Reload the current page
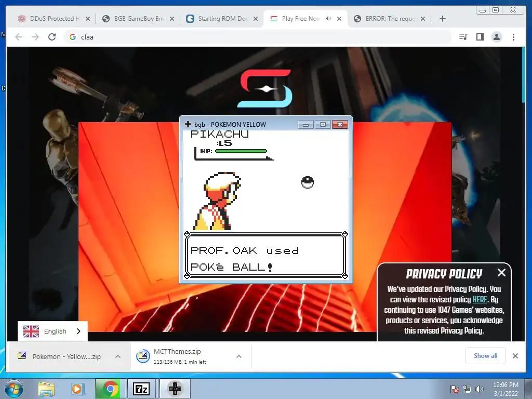This screenshot has width=532, height=399. [x=52, y=37]
